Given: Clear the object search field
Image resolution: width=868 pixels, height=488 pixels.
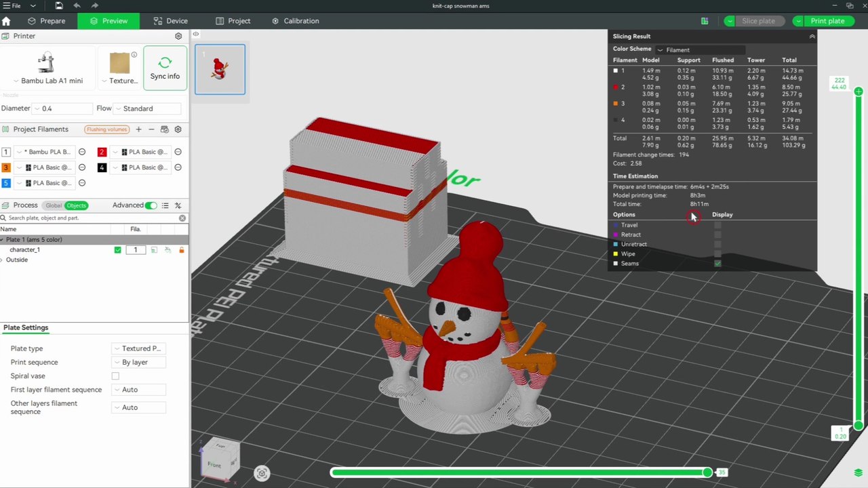Looking at the screenshot, I should click(x=182, y=218).
